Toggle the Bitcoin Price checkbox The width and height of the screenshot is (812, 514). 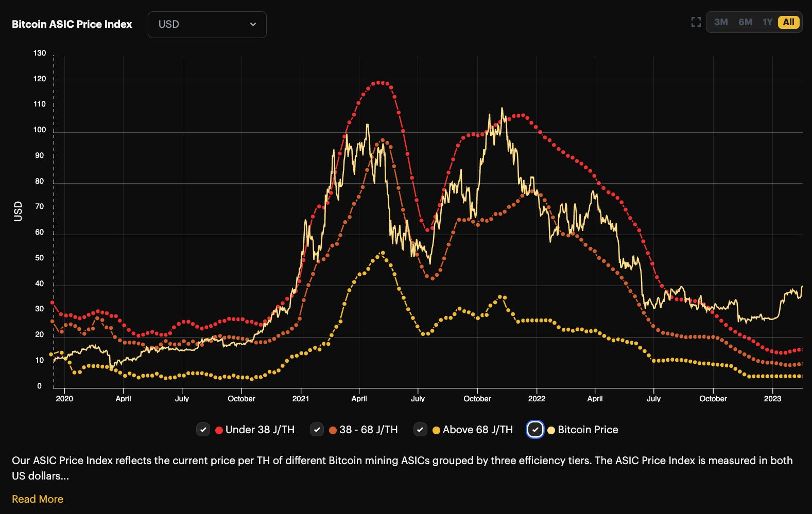point(535,430)
